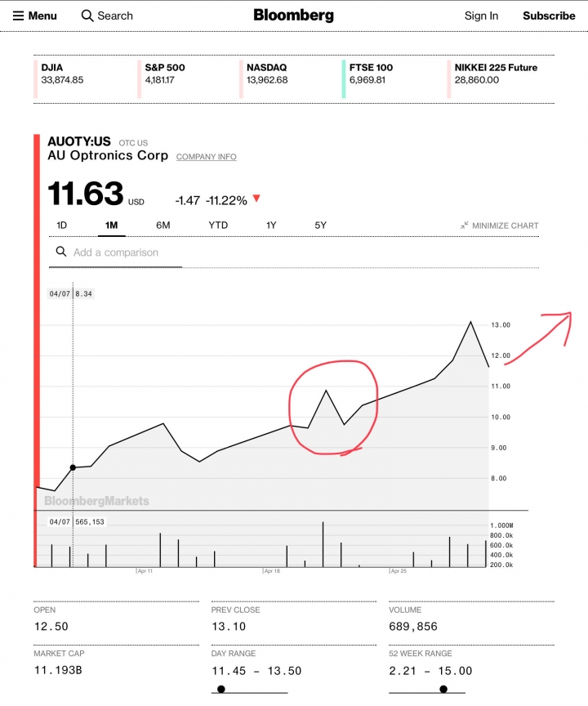Screen dimensions: 588x706
Task: Click the Minimize Chart arrows icon
Action: (464, 226)
